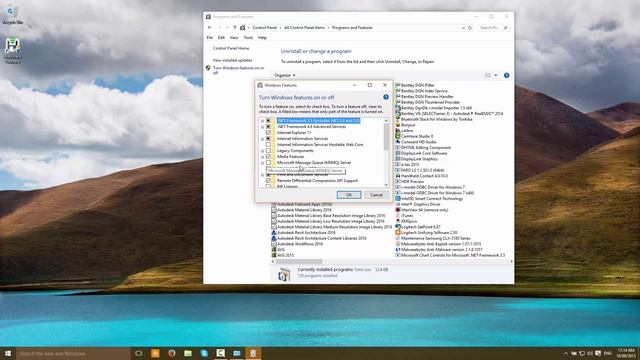Click Cancel in Windows Features dialog

pyautogui.click(x=376, y=195)
